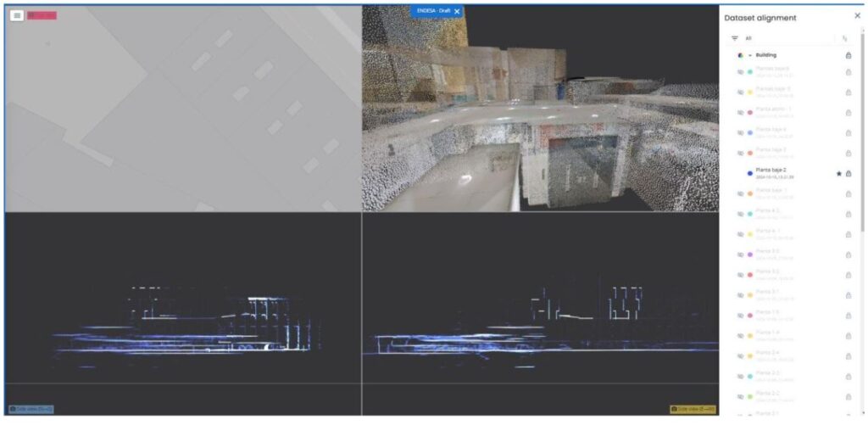This screenshot has width=868, height=425.
Task: Toggle the lock icon for Building group
Action: coord(848,55)
